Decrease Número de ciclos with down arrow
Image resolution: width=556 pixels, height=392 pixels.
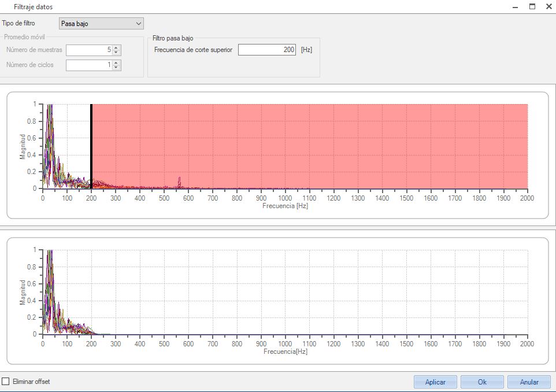pos(116,68)
